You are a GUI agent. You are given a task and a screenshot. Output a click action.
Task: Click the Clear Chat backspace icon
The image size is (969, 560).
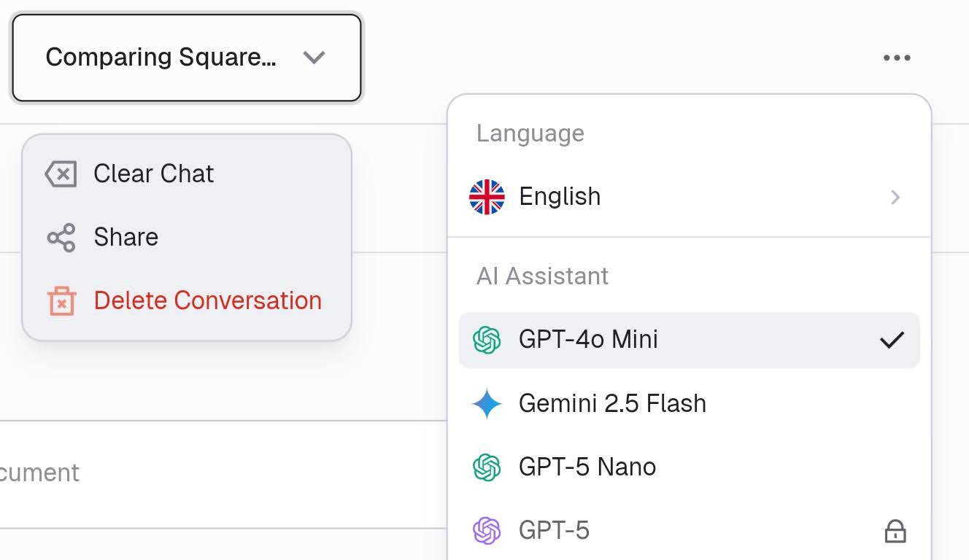[61, 174]
